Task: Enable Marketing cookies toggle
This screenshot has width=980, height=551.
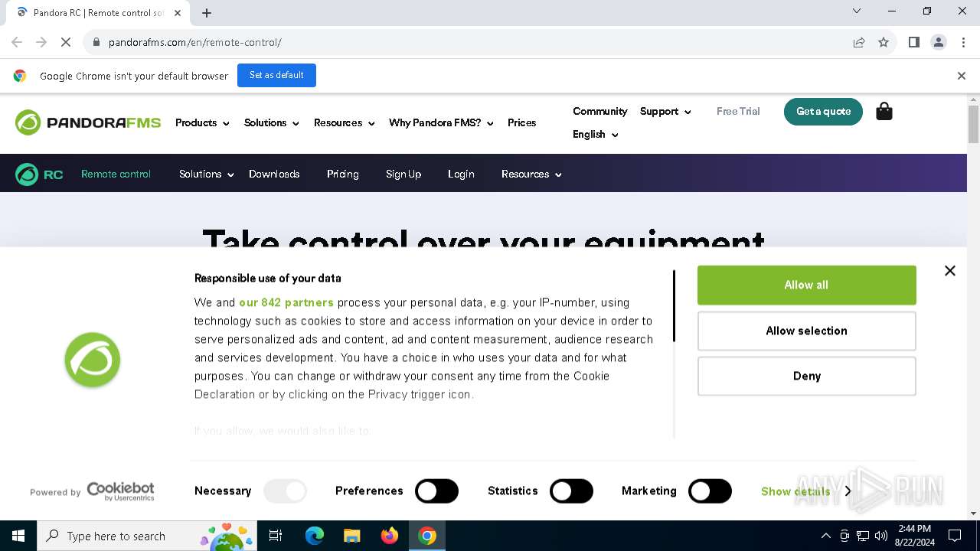Action: coord(710,491)
